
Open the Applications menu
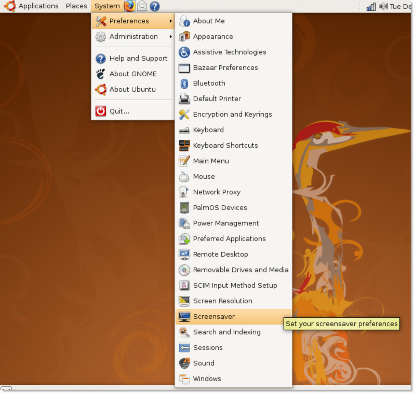(38, 6)
